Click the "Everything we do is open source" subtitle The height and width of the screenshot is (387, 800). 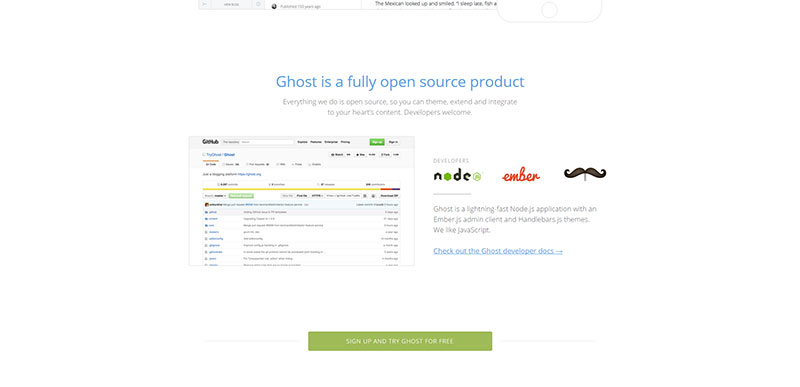coord(400,107)
